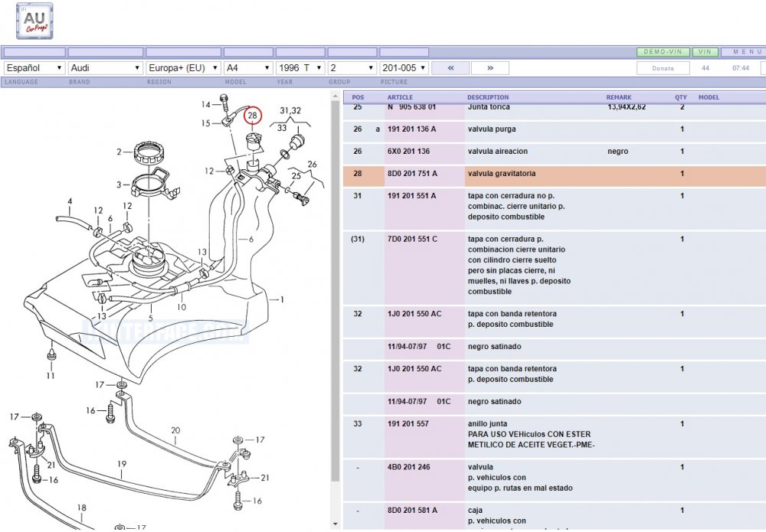Click the MODEL column header
The height and width of the screenshot is (532, 766).
709,97
